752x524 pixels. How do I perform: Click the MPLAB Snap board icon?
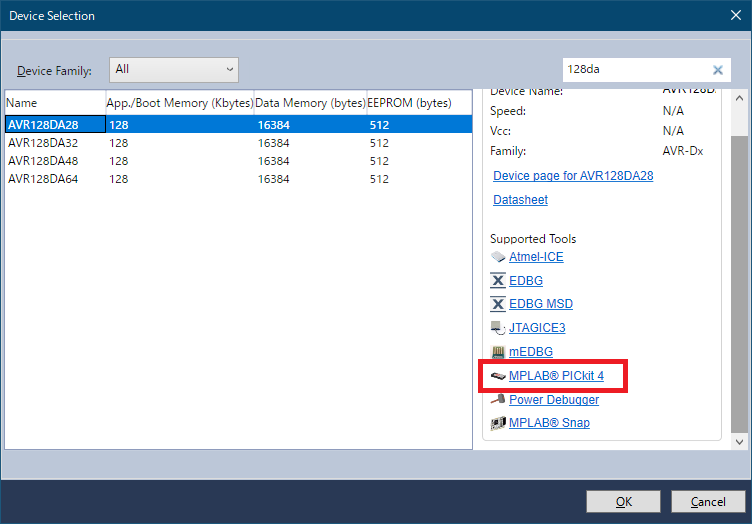click(x=498, y=423)
